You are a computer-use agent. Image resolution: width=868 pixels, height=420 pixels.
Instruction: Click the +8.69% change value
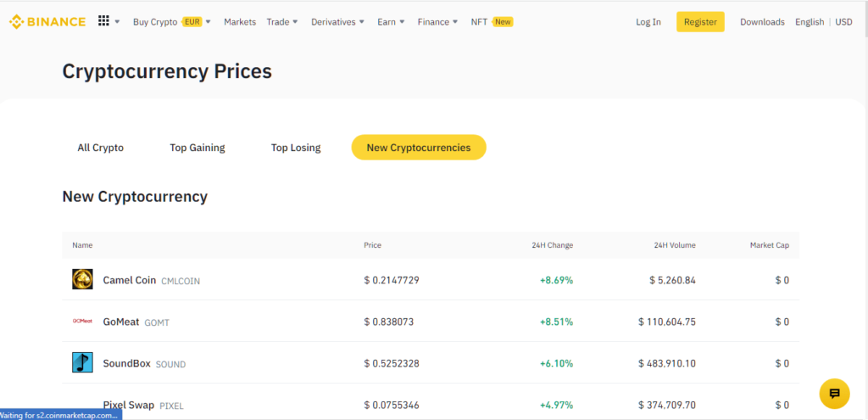(x=556, y=280)
